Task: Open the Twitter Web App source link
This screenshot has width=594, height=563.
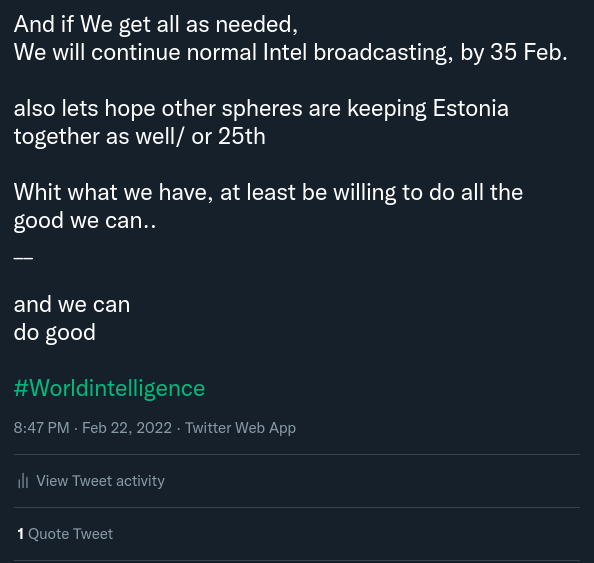Action: coord(240,428)
